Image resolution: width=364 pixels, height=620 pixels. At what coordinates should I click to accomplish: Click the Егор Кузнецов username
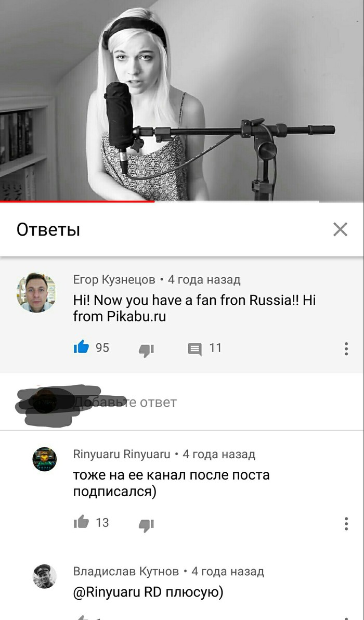coord(114,280)
